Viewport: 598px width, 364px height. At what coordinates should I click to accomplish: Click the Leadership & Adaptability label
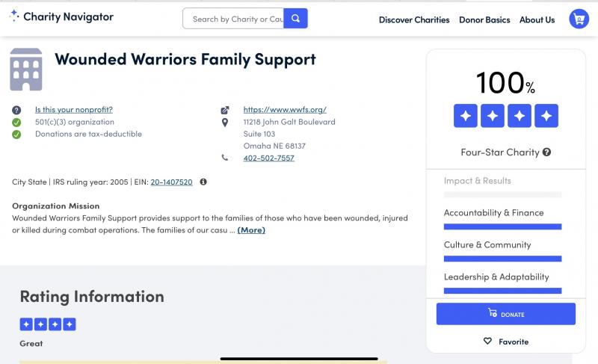point(496,277)
